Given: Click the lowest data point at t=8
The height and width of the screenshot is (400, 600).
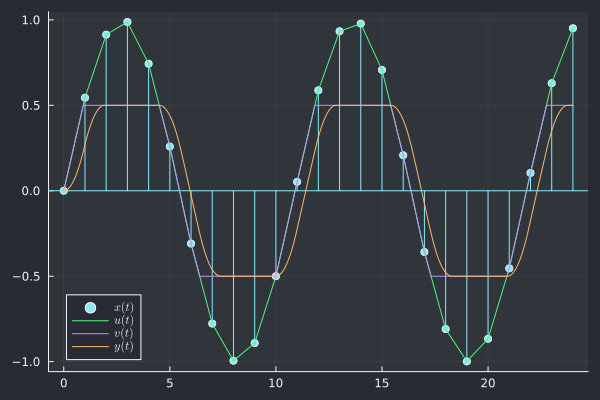Looking at the screenshot, I should 233,360.
